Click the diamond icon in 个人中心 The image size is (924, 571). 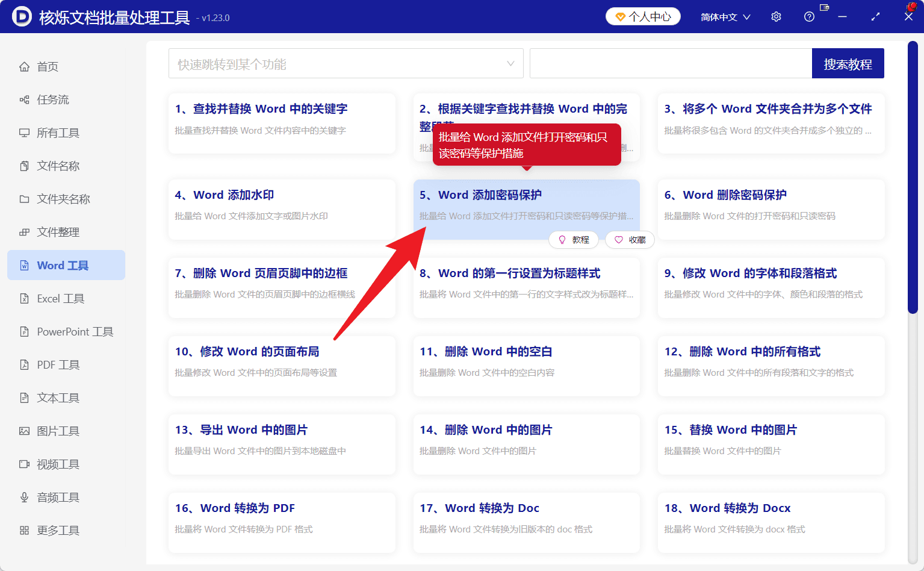620,17
